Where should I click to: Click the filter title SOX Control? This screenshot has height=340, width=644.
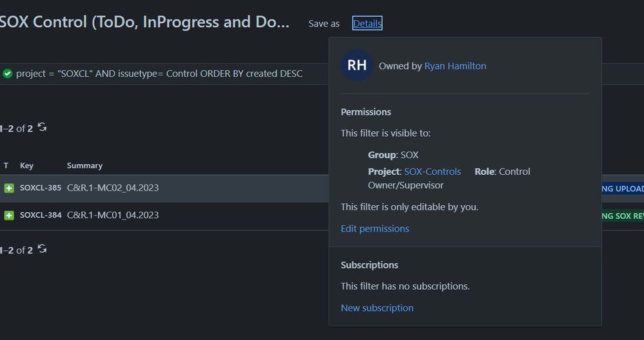point(144,22)
